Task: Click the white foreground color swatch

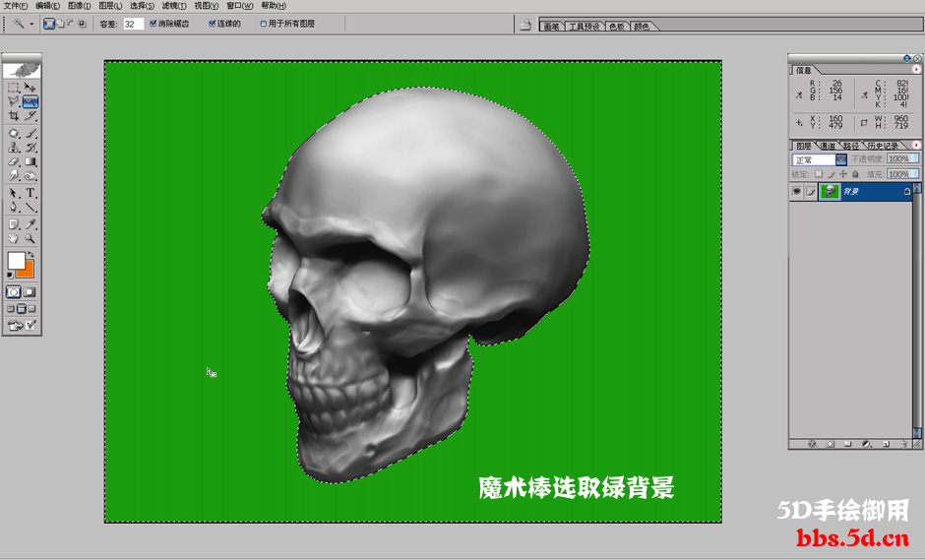Action: [16, 260]
